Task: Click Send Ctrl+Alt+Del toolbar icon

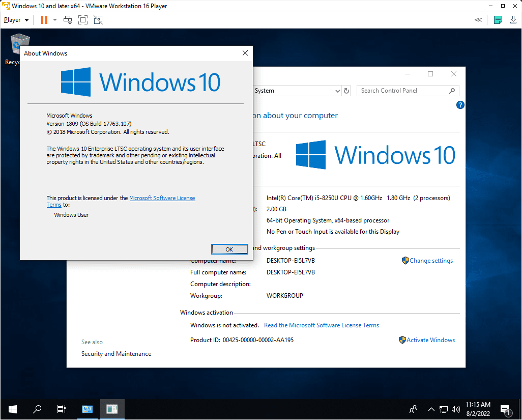Action: pyautogui.click(x=68, y=20)
